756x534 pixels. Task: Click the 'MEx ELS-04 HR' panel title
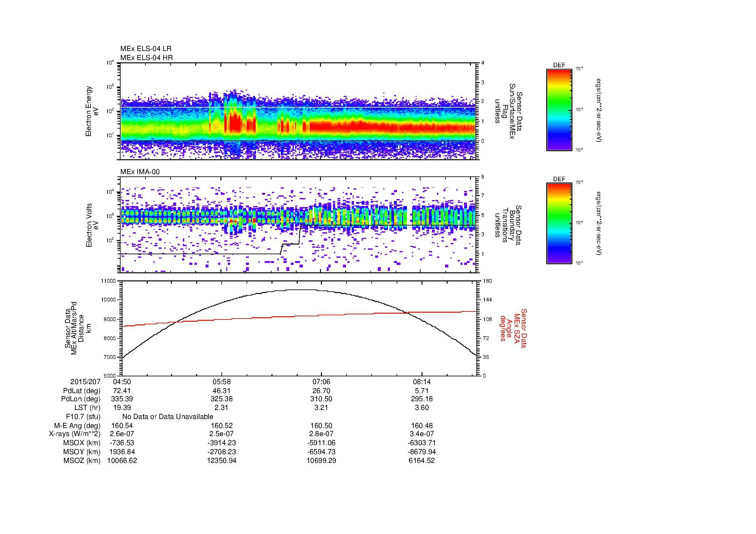tap(146, 58)
